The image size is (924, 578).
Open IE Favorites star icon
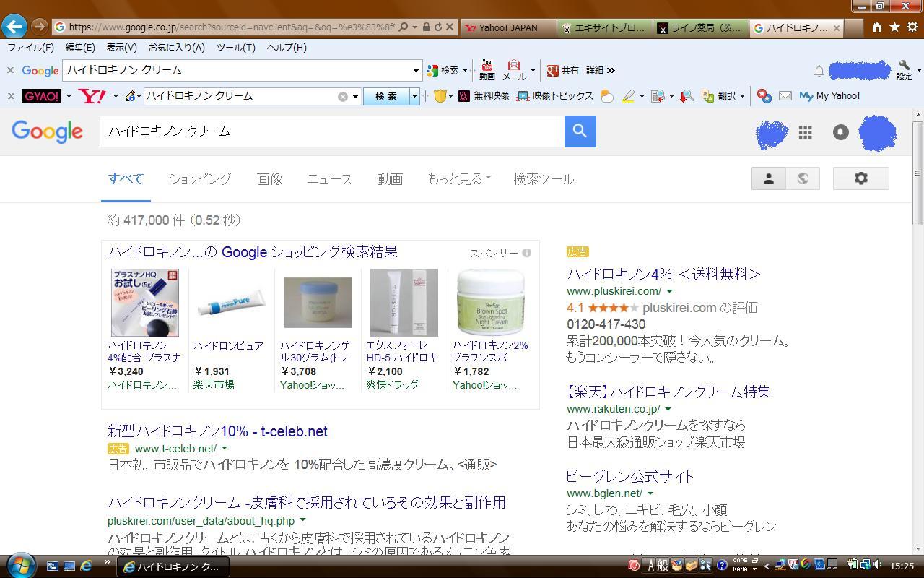click(x=894, y=27)
